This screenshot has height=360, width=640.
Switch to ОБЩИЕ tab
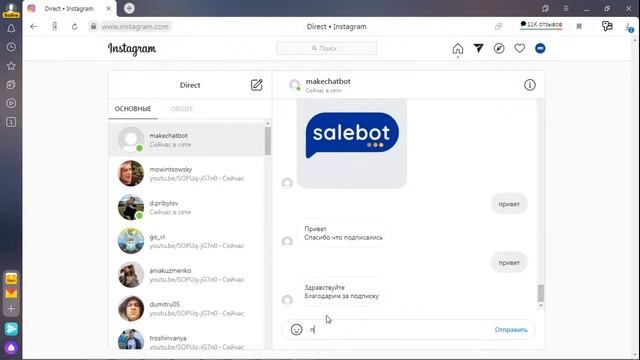click(182, 109)
